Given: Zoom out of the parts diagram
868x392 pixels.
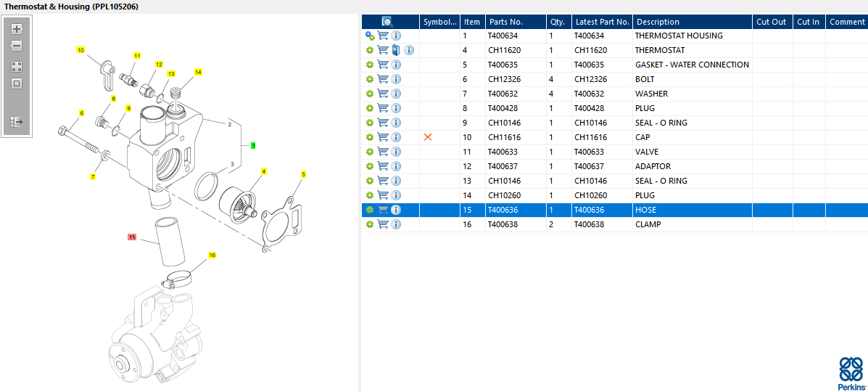Looking at the screenshot, I should coord(17,46).
